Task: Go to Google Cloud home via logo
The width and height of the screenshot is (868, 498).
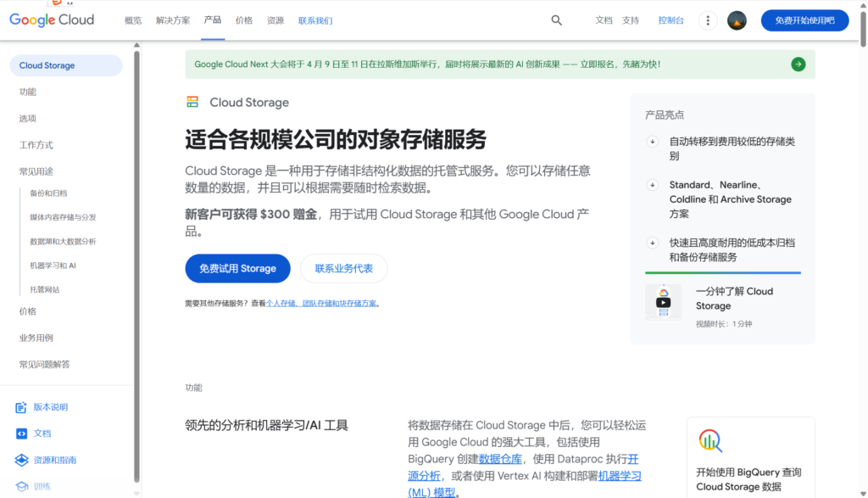Action: tap(52, 20)
